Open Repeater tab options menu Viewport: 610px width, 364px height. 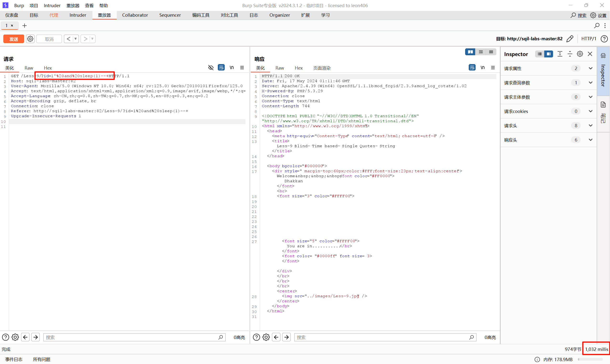(605, 25)
